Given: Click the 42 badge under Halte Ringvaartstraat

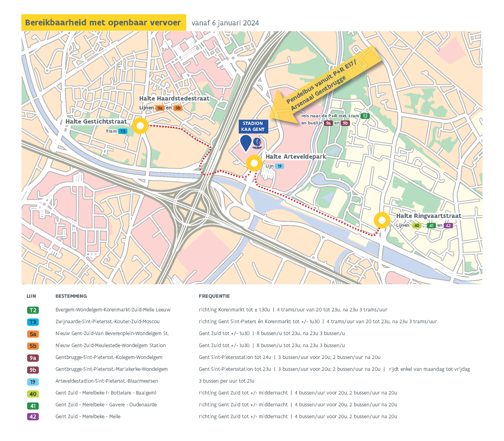Looking at the screenshot, I should click(448, 226).
